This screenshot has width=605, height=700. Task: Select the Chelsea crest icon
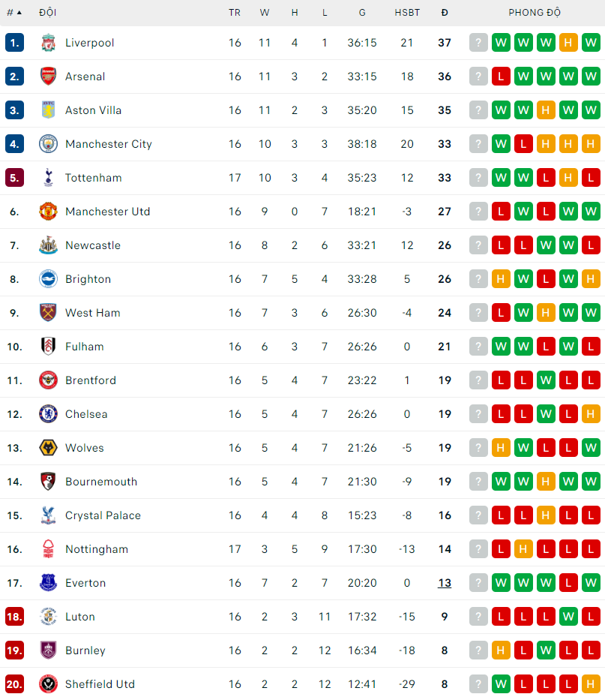click(x=47, y=414)
